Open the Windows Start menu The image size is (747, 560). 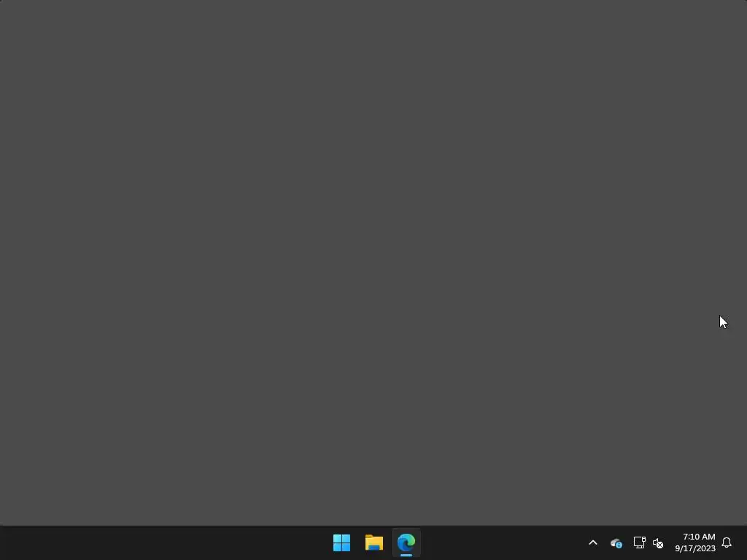[341, 542]
